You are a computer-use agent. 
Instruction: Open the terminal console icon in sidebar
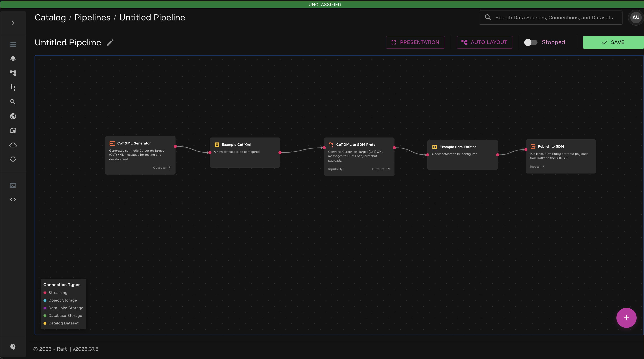13,185
